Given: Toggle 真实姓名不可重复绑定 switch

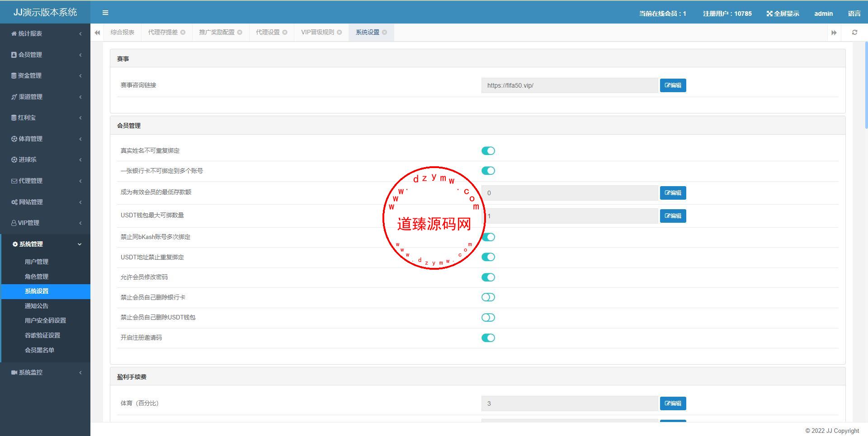Looking at the screenshot, I should point(488,151).
